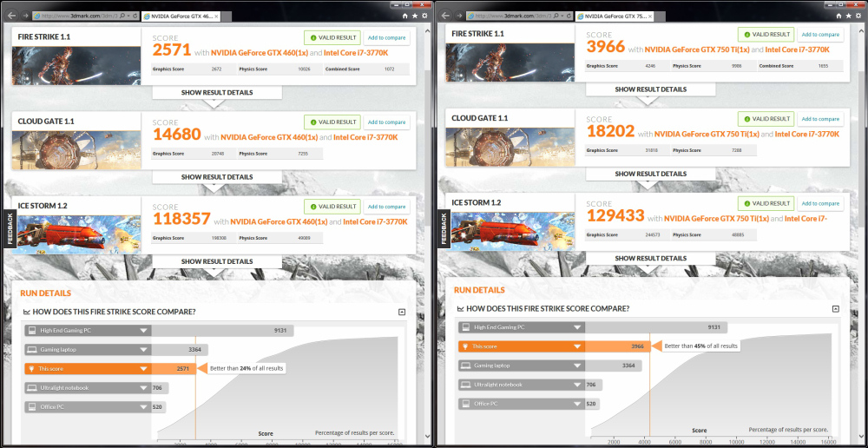Add GTX 460 Fire Strike result to compare
Screen dimensions: 868x448
click(x=386, y=37)
